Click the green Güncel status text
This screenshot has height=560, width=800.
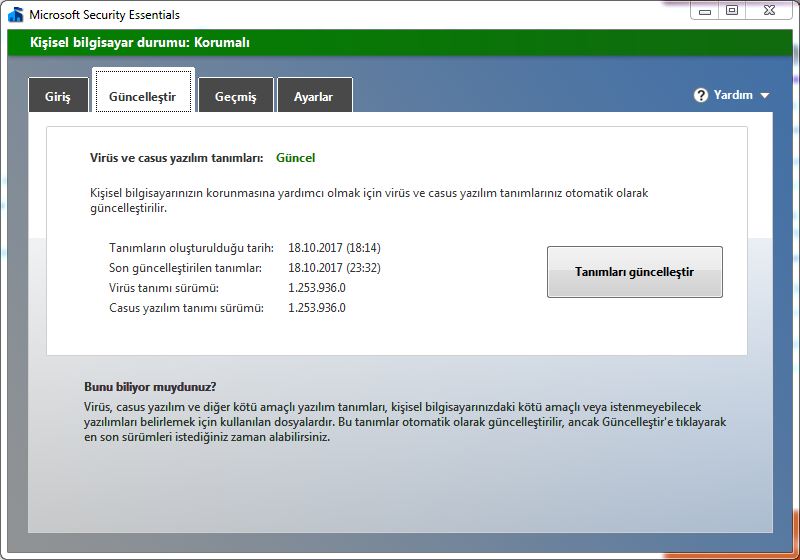tap(295, 158)
